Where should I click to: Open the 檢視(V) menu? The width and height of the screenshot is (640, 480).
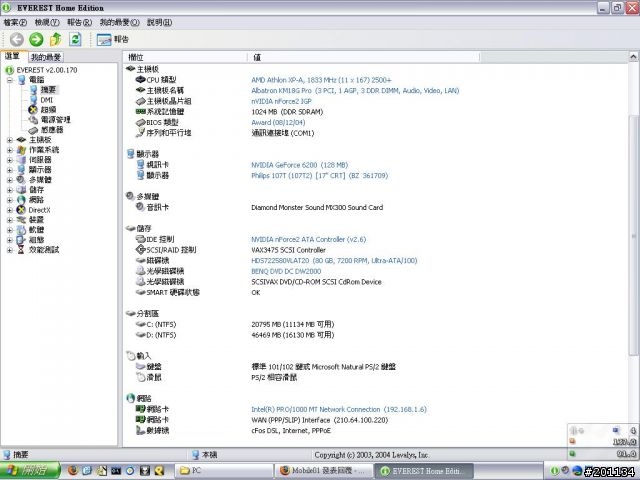[47, 22]
